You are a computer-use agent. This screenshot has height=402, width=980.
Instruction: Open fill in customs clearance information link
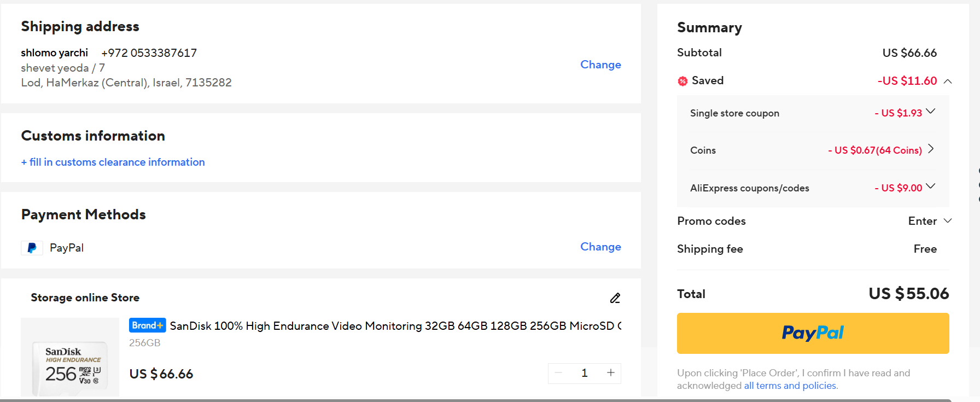click(113, 162)
